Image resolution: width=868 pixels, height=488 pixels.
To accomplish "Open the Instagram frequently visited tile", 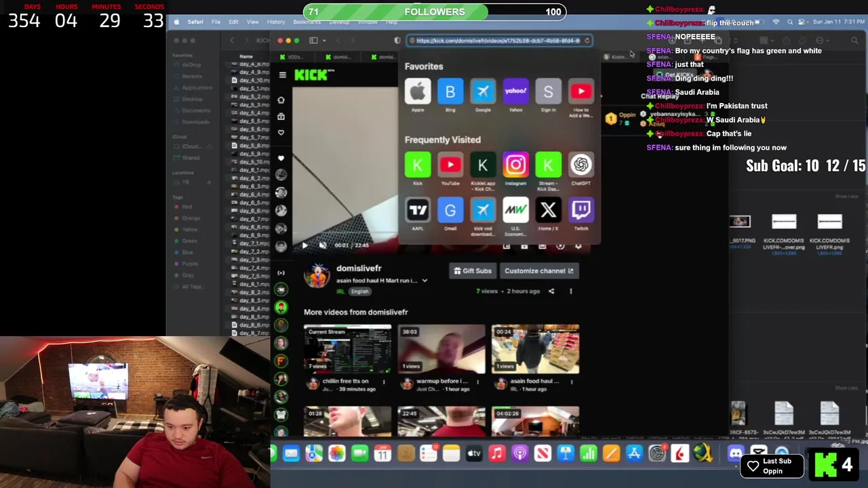I will [515, 165].
